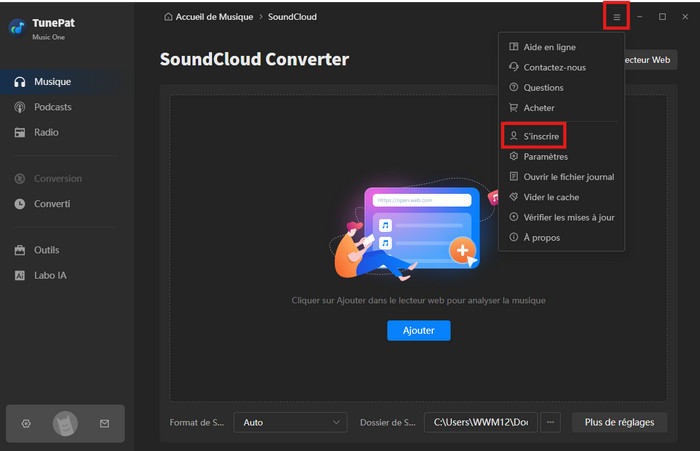Click the home icon in breadcrumb
Viewport: 700px width, 451px height.
point(168,17)
